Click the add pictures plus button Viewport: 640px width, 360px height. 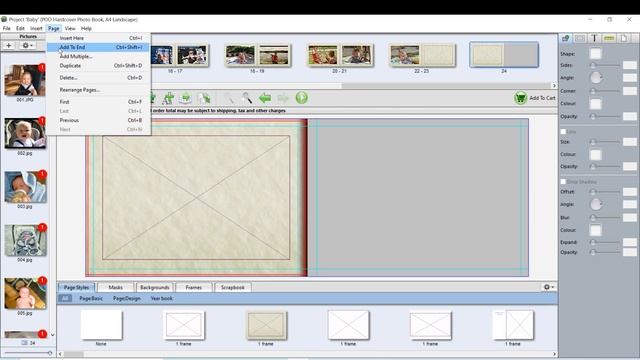(9, 45)
